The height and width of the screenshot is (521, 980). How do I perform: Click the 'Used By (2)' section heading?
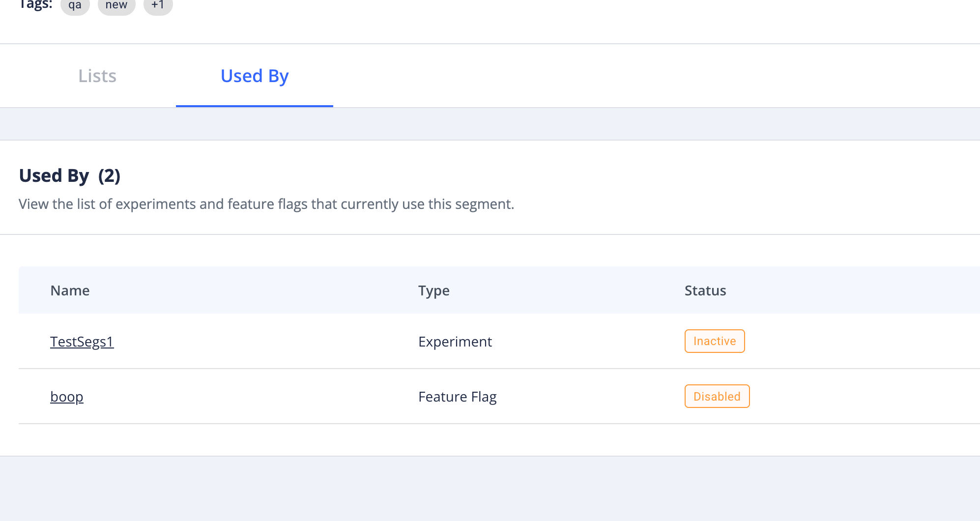69,175
